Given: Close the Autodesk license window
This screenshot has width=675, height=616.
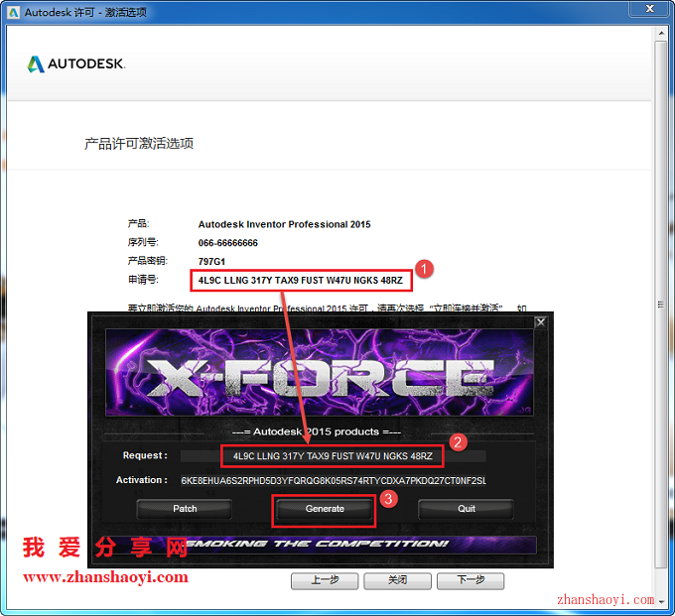Looking at the screenshot, I should 649,8.
